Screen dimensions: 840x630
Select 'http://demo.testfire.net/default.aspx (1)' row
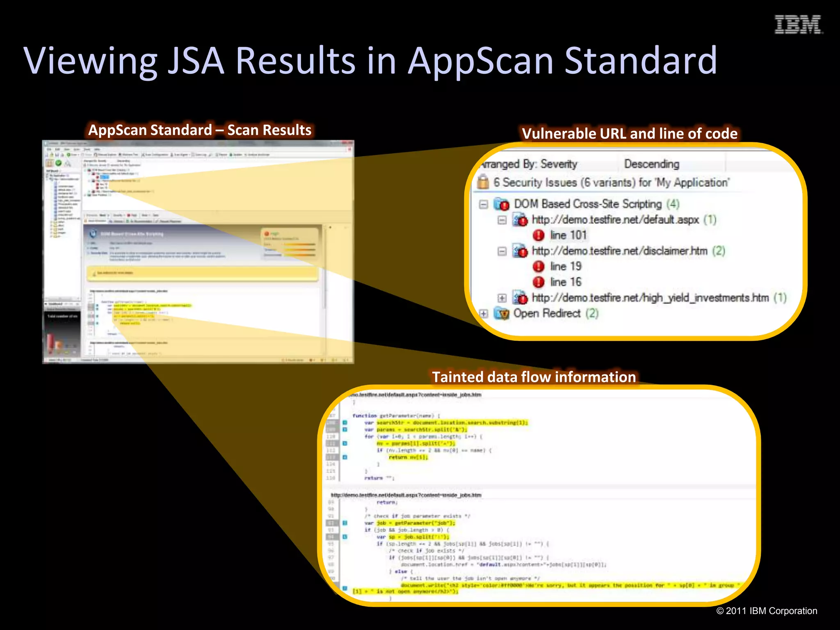click(x=624, y=220)
